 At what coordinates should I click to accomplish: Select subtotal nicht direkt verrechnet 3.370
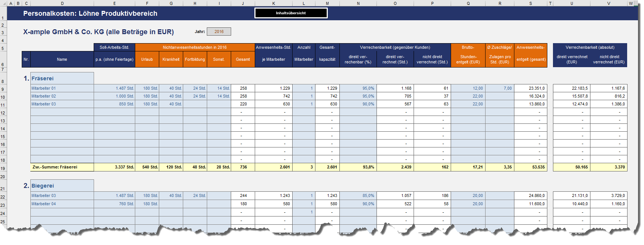coord(609,167)
